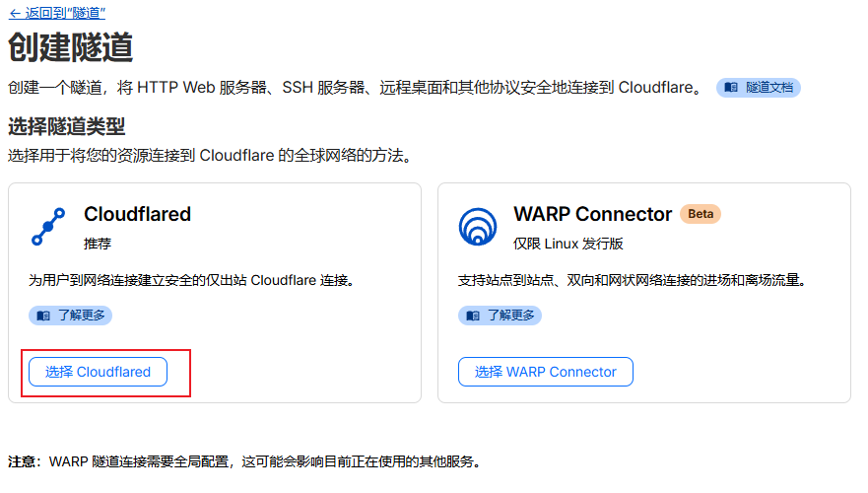Click book icon in WARP Connector's 了解更多

click(472, 316)
